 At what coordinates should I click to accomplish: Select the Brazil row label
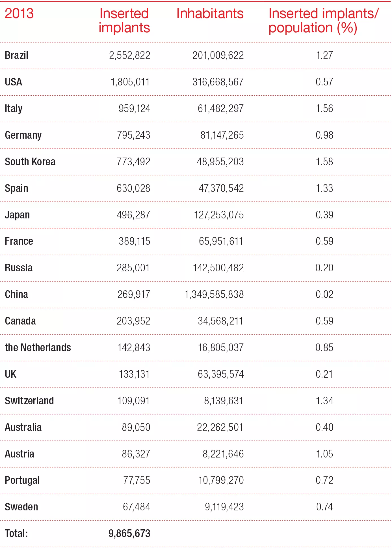click(x=17, y=55)
